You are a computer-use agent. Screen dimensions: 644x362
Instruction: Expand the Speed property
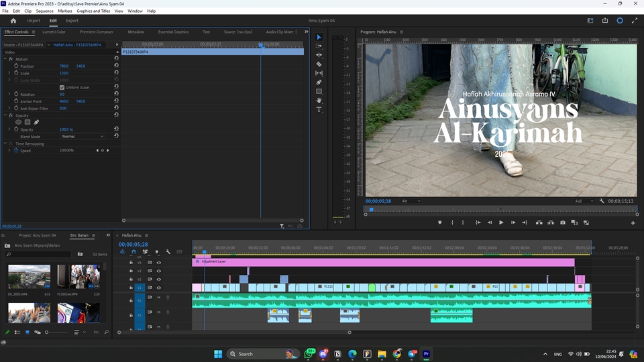point(9,150)
